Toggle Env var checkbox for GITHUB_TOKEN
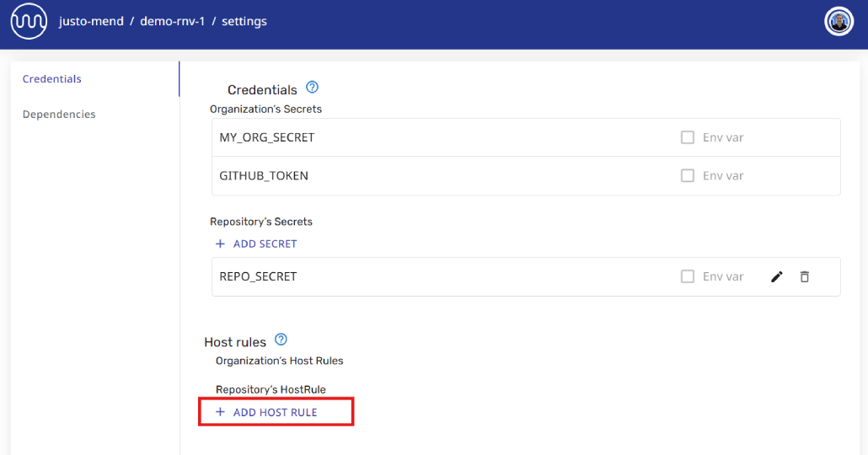868x455 pixels. (688, 175)
